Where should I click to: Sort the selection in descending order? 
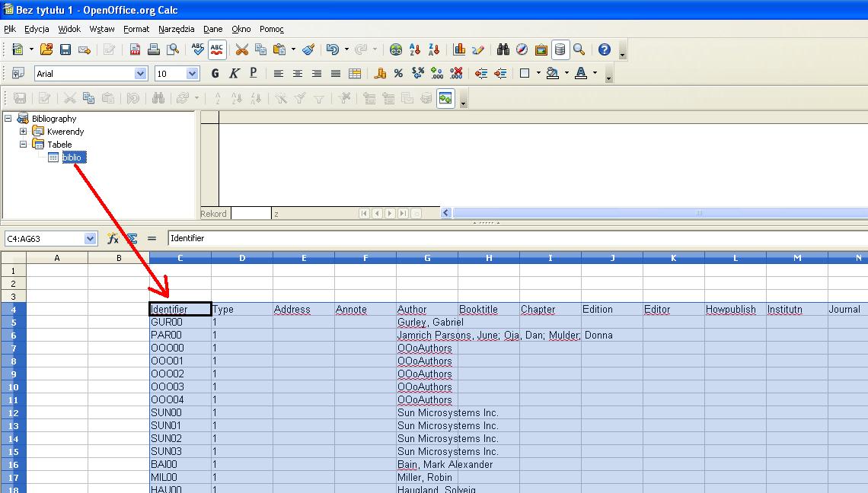coord(434,49)
